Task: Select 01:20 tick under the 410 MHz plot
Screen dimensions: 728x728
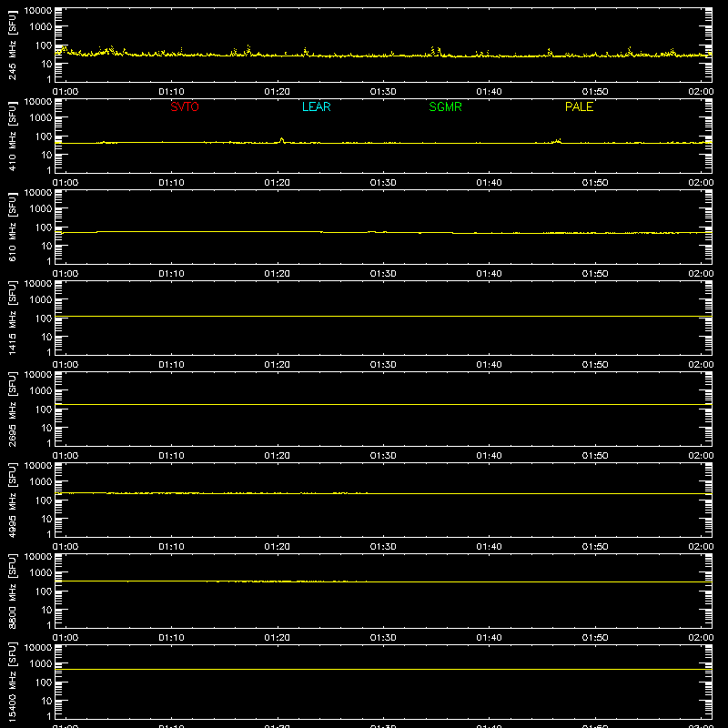Action: pyautogui.click(x=278, y=183)
